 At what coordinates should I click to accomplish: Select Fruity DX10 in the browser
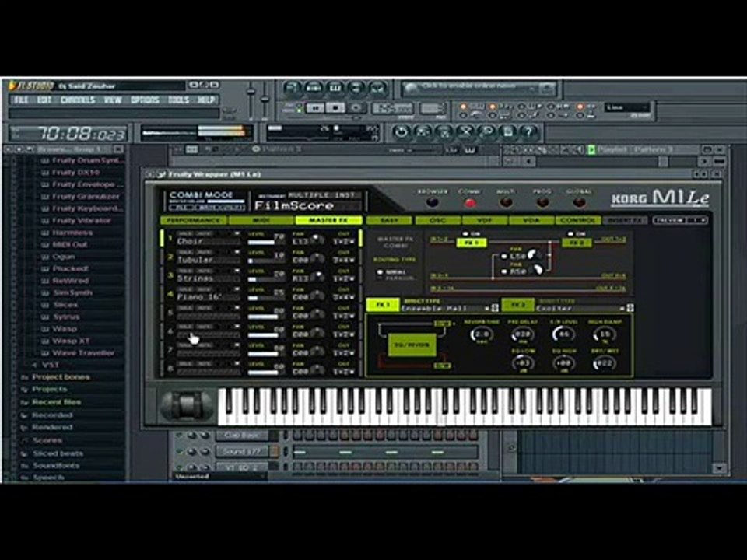coord(75,173)
